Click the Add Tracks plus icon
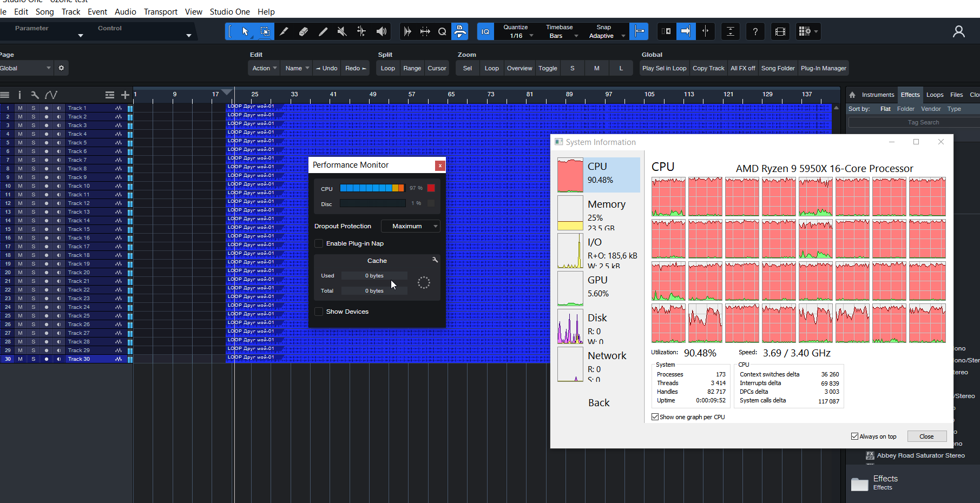 click(x=125, y=95)
